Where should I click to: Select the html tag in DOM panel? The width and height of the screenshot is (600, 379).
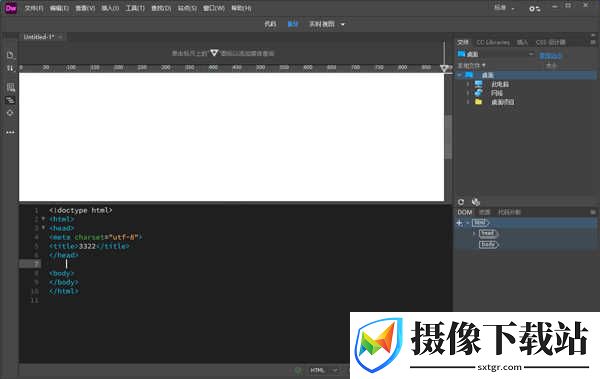[x=480, y=222]
